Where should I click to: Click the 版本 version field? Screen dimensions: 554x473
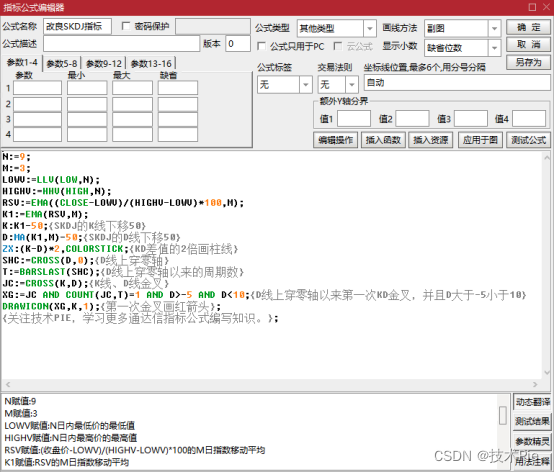click(238, 44)
